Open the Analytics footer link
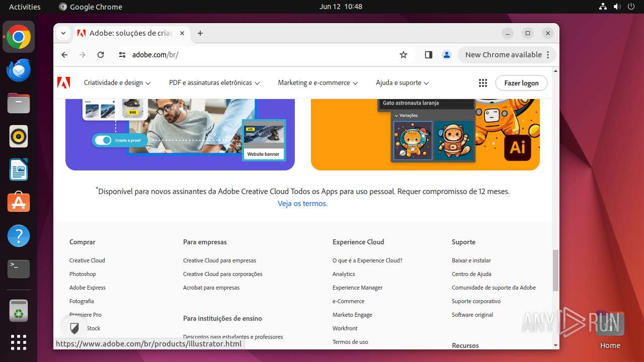 tap(344, 274)
